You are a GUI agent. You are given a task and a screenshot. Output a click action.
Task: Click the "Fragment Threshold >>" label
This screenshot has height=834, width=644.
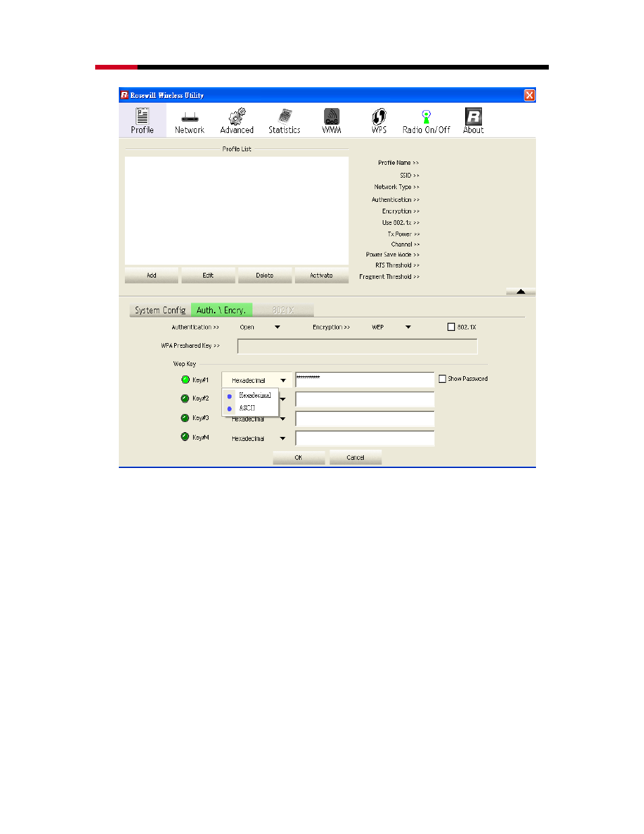coord(389,277)
